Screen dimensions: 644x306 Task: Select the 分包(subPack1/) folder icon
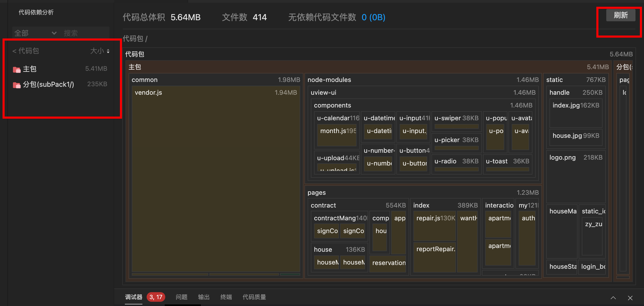(x=17, y=85)
